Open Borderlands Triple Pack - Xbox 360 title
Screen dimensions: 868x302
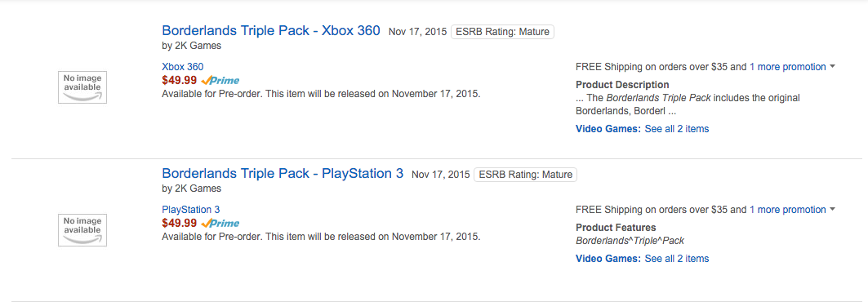click(x=271, y=31)
